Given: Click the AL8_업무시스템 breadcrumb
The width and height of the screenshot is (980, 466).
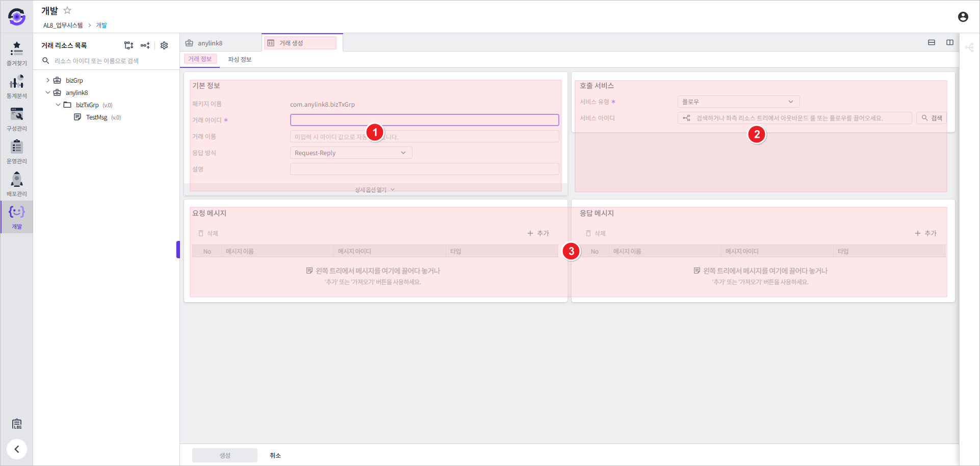Looking at the screenshot, I should pyautogui.click(x=63, y=25).
